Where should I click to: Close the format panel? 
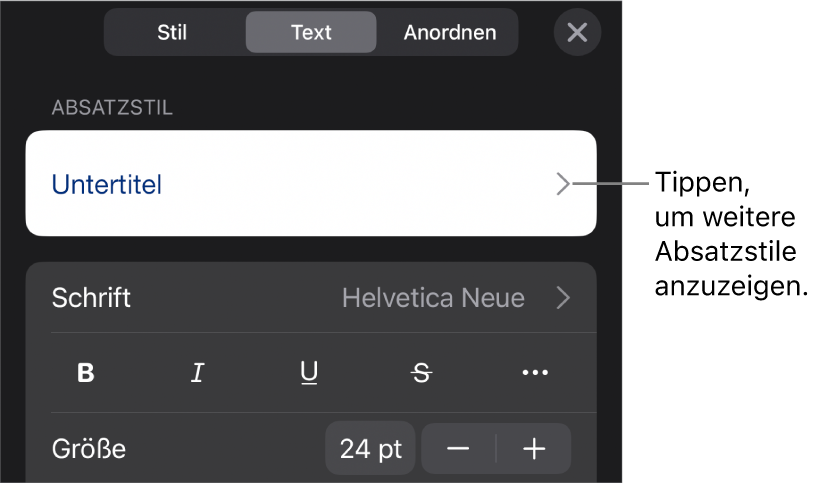(577, 32)
